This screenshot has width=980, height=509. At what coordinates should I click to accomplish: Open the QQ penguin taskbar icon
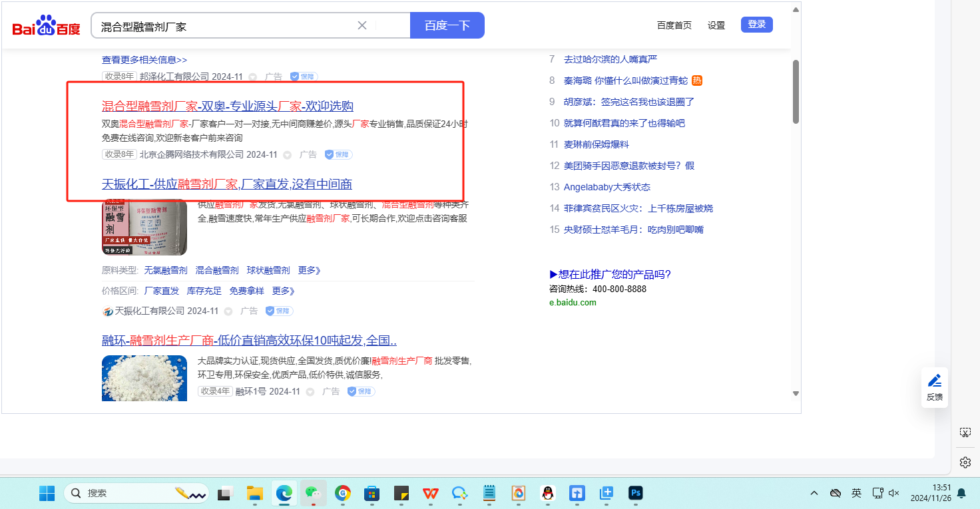(x=547, y=493)
